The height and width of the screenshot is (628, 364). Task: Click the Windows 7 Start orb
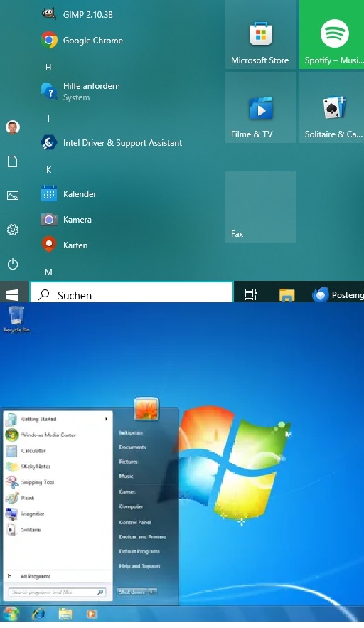(x=11, y=613)
